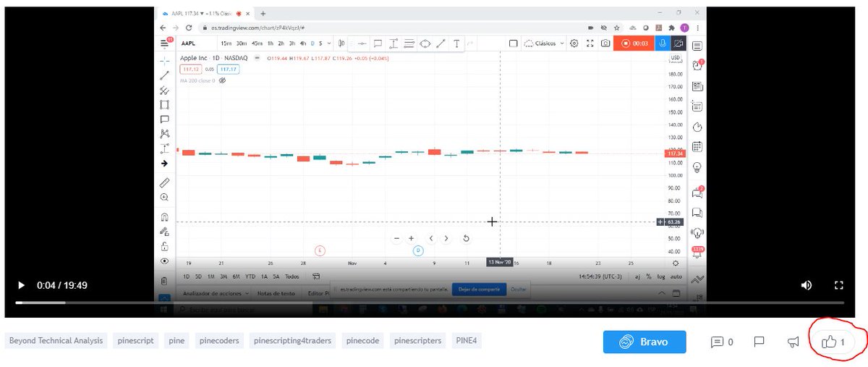Select the crosshair cursor tool
868x367 pixels.
pos(165,60)
